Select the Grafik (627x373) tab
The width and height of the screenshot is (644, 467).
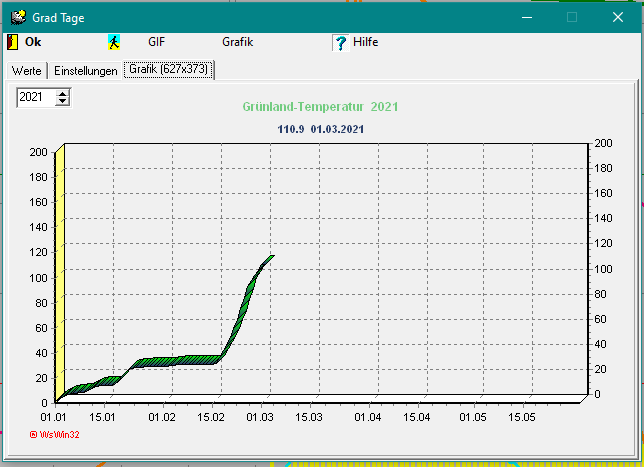168,70
